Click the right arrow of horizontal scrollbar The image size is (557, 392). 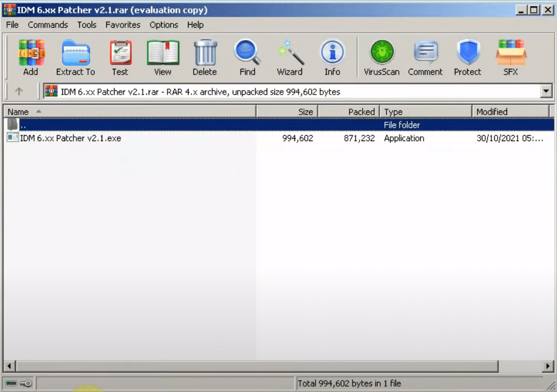point(548,366)
